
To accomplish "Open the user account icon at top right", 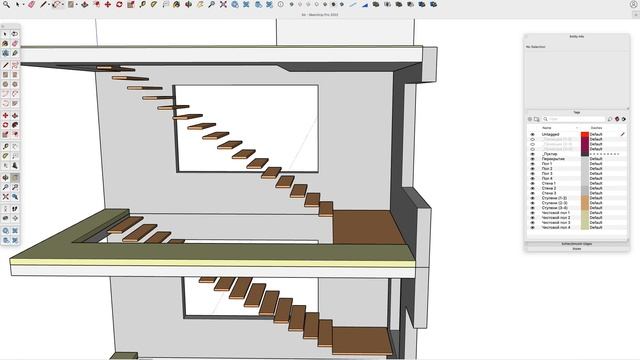I will (x=633, y=4).
